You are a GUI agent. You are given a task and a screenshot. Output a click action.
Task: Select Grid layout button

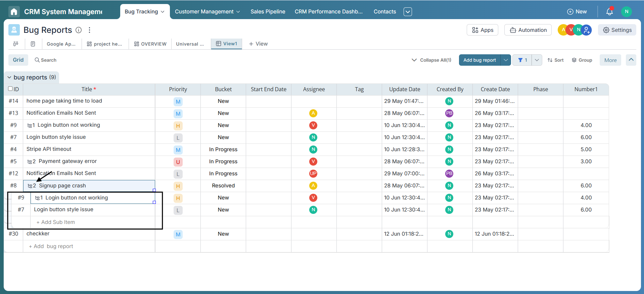pyautogui.click(x=18, y=60)
